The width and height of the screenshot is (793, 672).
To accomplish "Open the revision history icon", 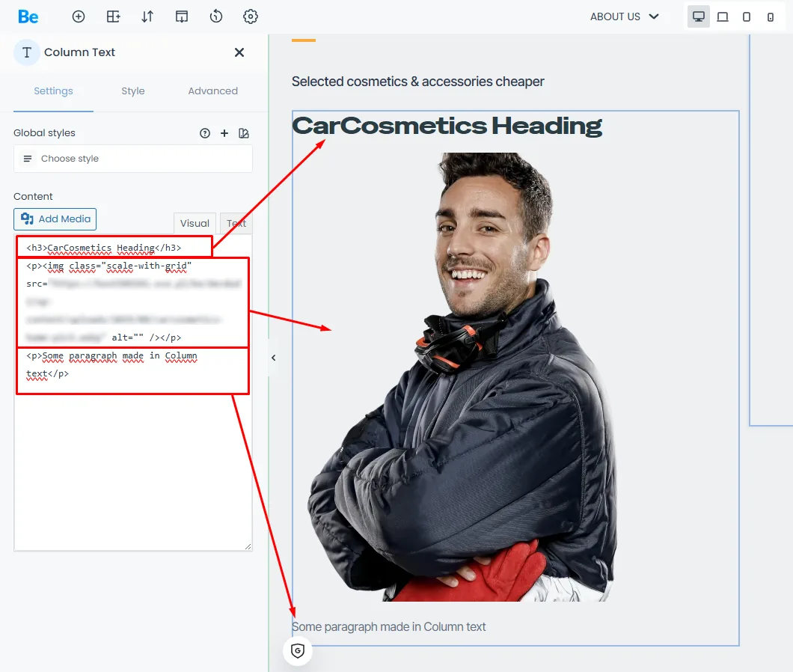I will point(216,16).
